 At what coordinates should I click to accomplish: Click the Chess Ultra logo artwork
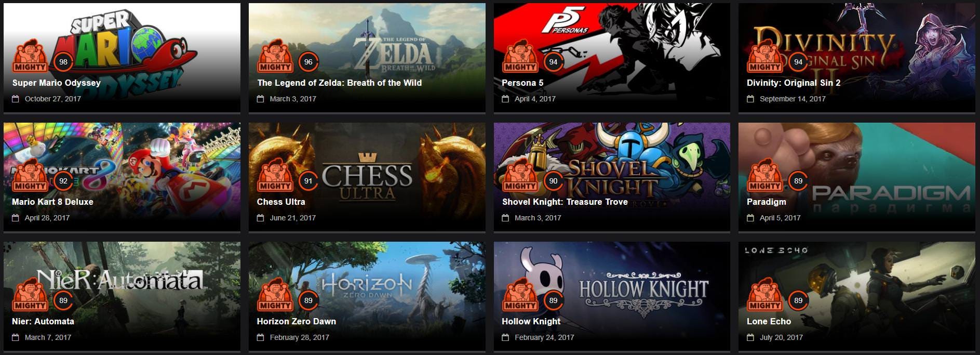tap(367, 177)
